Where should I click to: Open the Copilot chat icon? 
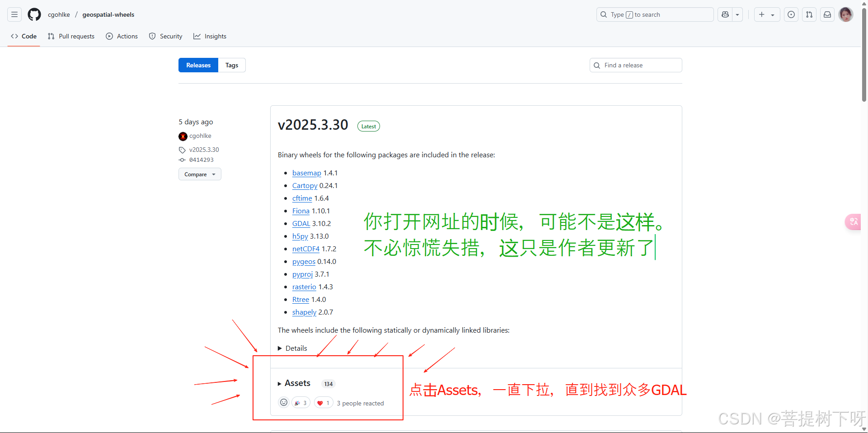[725, 14]
